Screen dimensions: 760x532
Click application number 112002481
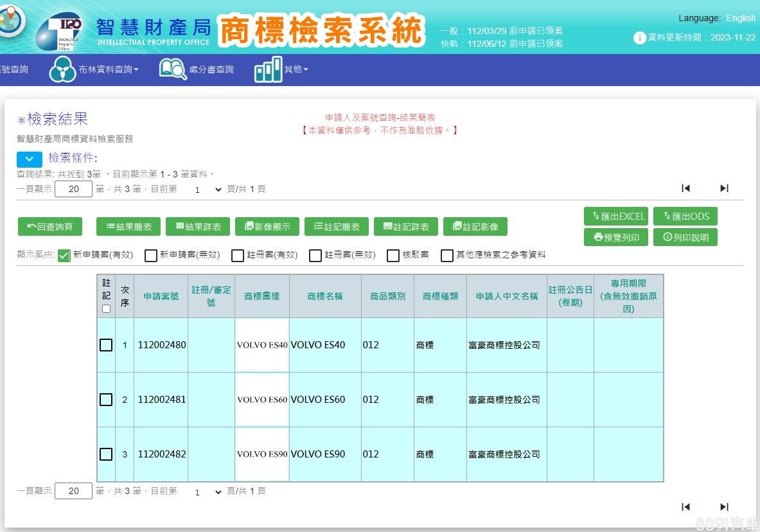(x=162, y=400)
